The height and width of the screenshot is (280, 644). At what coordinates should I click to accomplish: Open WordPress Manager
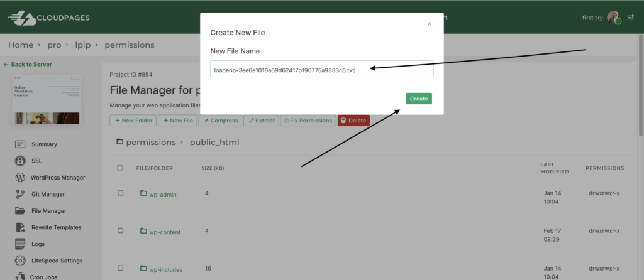58,178
